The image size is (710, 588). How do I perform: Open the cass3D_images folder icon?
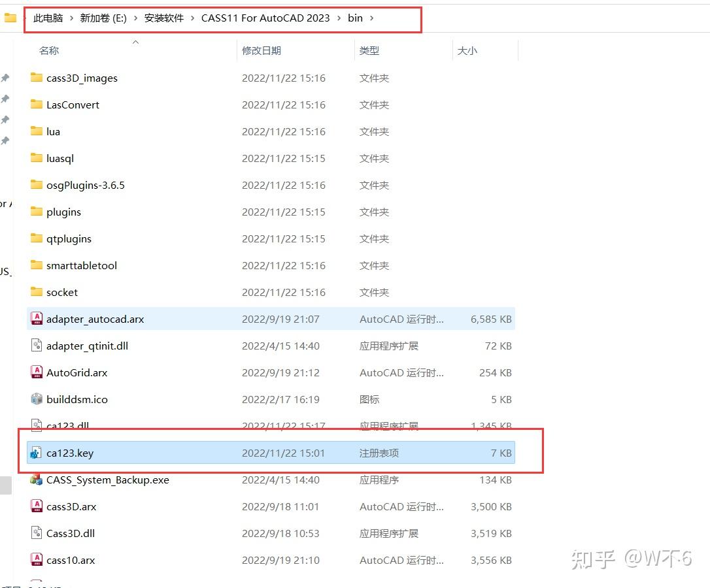coord(37,78)
